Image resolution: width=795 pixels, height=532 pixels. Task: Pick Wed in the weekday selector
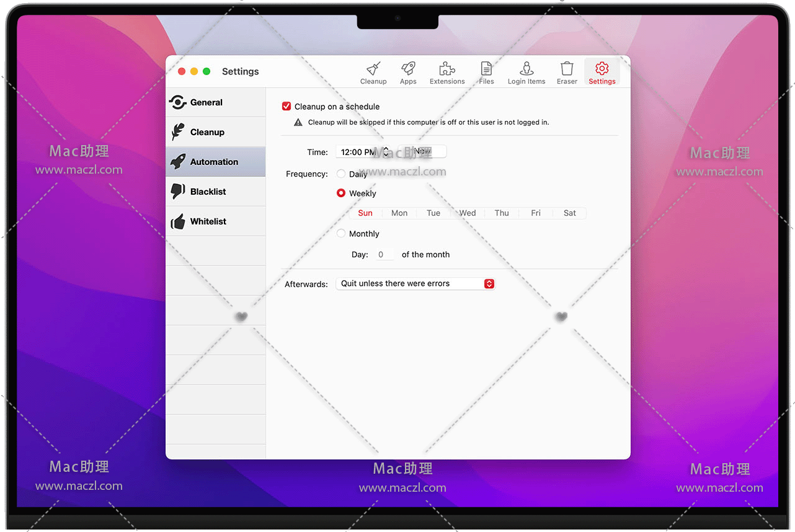[x=468, y=213]
